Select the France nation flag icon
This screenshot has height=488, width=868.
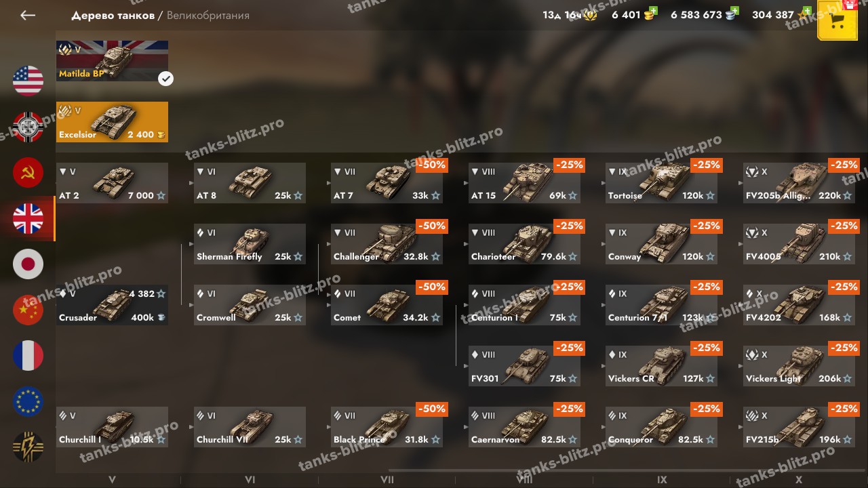coord(28,356)
